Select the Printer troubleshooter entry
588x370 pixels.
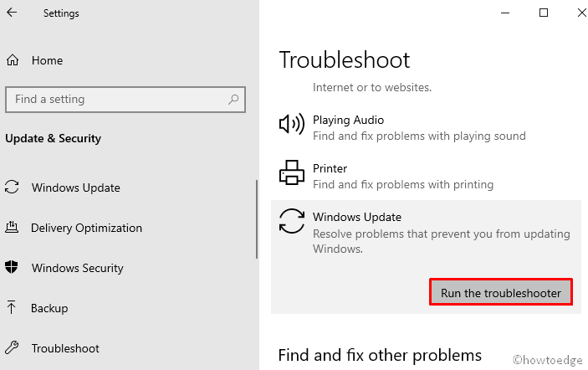(x=330, y=168)
